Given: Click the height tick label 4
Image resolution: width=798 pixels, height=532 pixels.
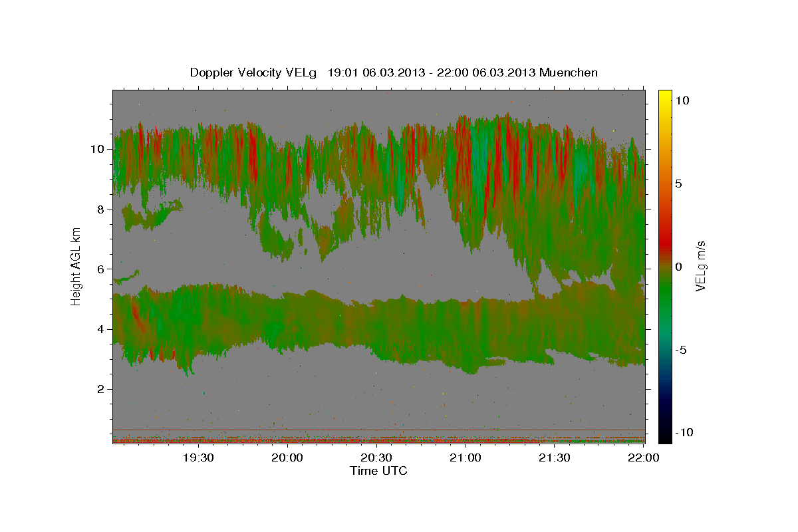Looking at the screenshot, I should [102, 329].
